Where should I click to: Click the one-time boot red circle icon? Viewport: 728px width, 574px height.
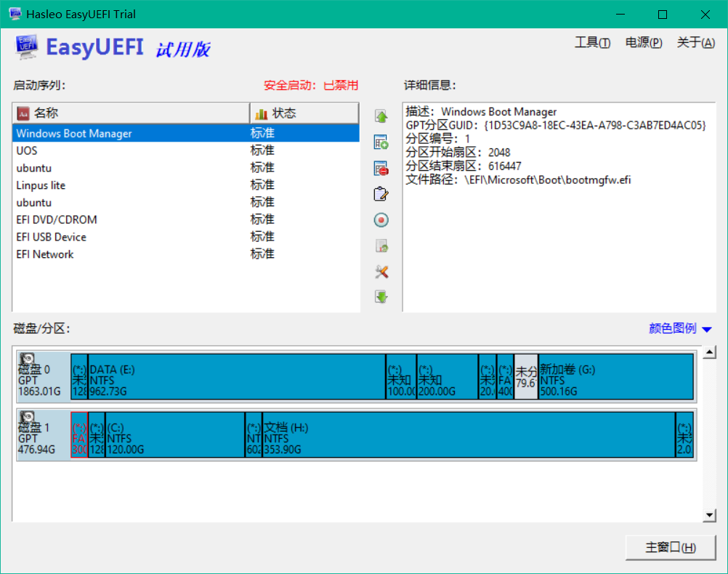(381, 220)
